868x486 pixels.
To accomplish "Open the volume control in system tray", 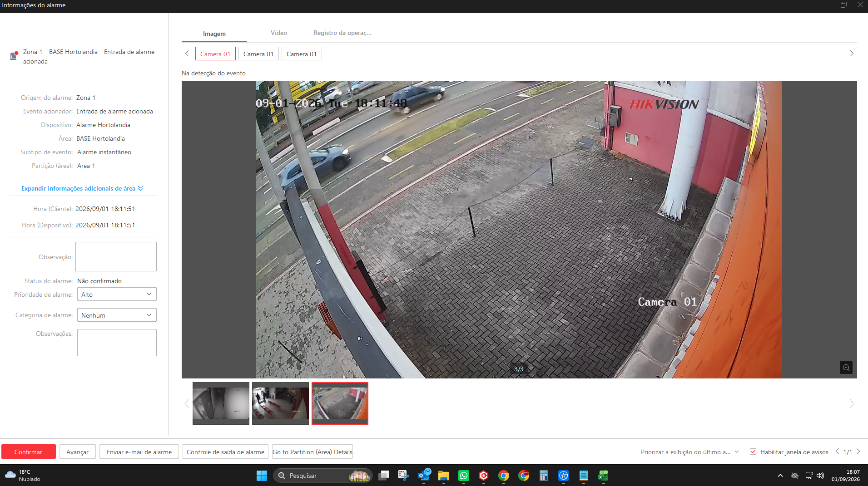I will [x=820, y=476].
